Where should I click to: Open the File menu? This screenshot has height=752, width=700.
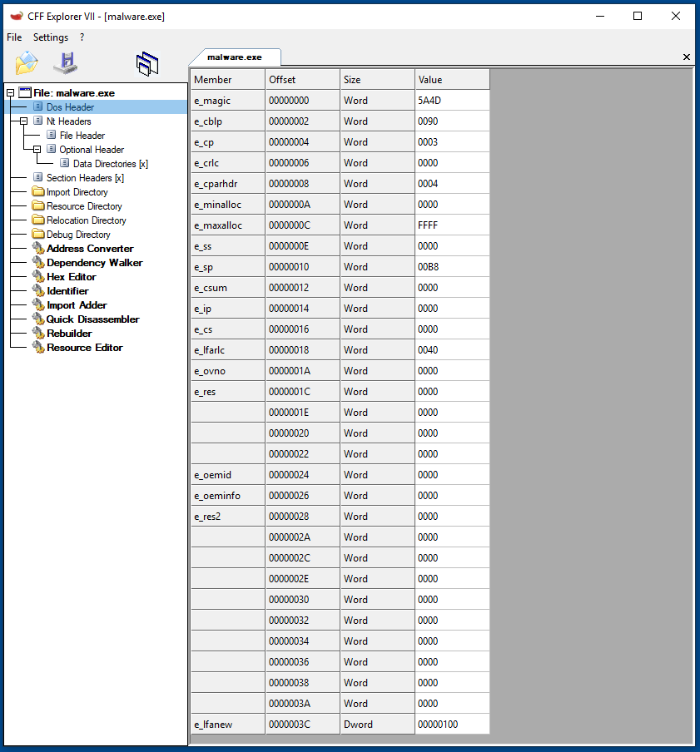(14, 37)
